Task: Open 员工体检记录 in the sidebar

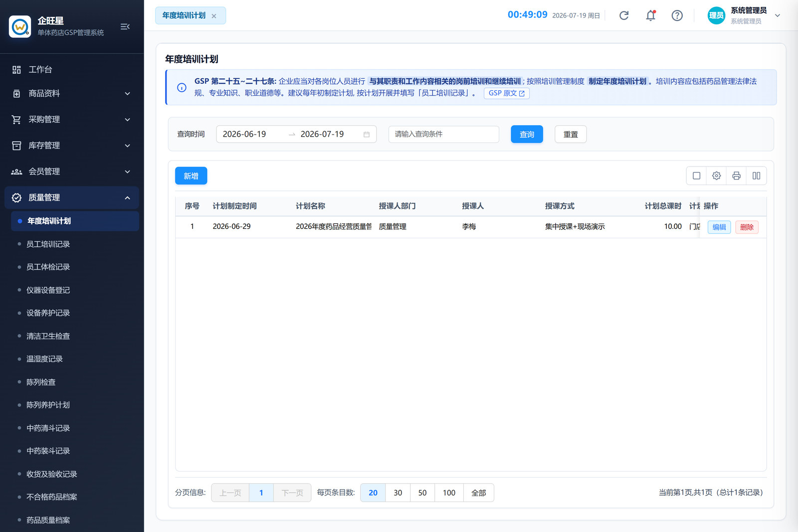Action: (x=75, y=267)
